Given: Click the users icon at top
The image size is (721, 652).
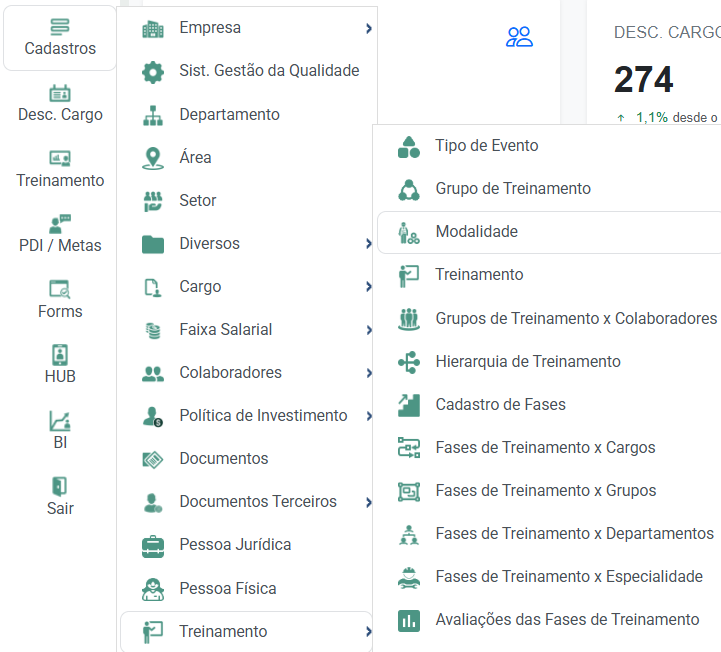Looking at the screenshot, I should 519,38.
